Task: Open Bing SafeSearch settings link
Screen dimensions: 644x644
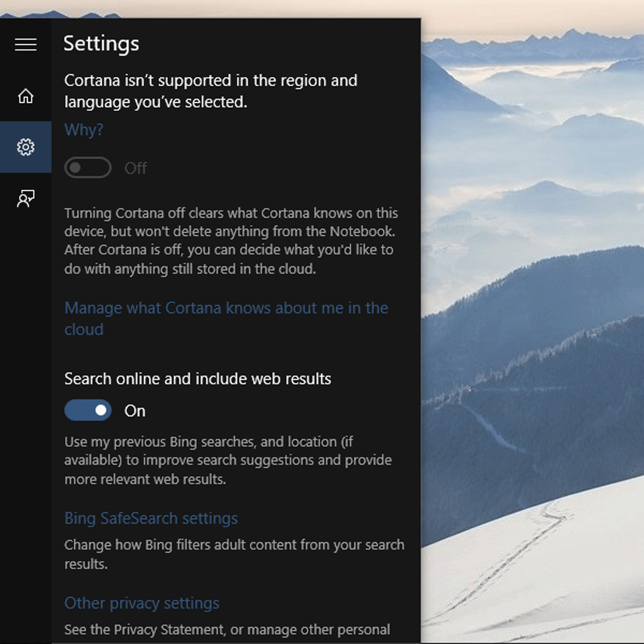Action: point(151,518)
